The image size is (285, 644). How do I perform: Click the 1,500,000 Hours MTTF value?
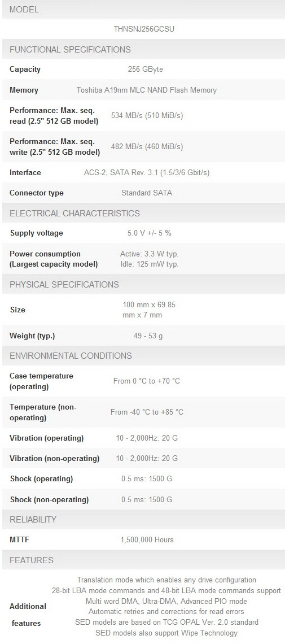coord(147,539)
